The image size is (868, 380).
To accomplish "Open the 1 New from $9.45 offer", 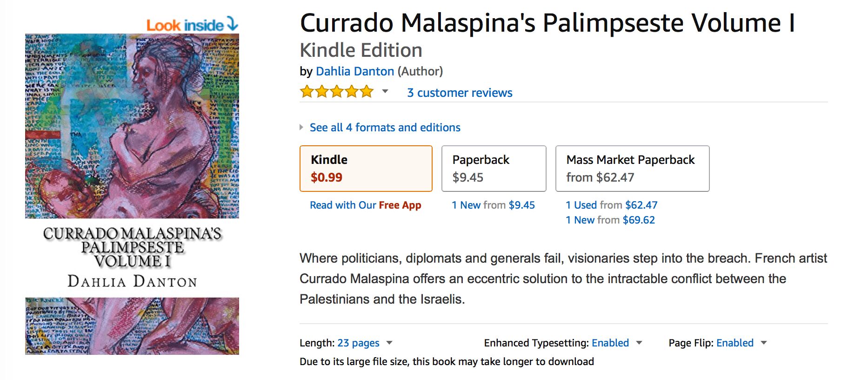I will pyautogui.click(x=493, y=205).
